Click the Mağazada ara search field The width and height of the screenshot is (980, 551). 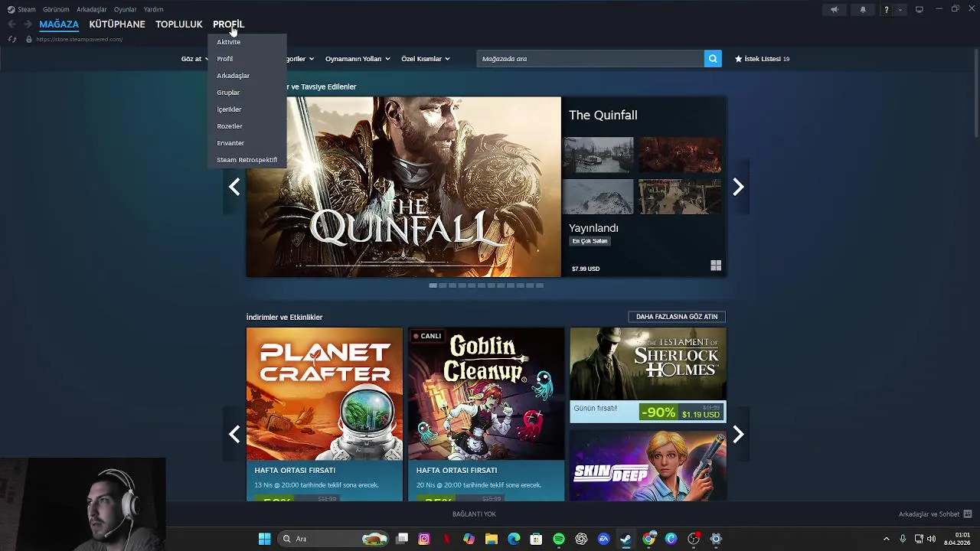pos(590,58)
